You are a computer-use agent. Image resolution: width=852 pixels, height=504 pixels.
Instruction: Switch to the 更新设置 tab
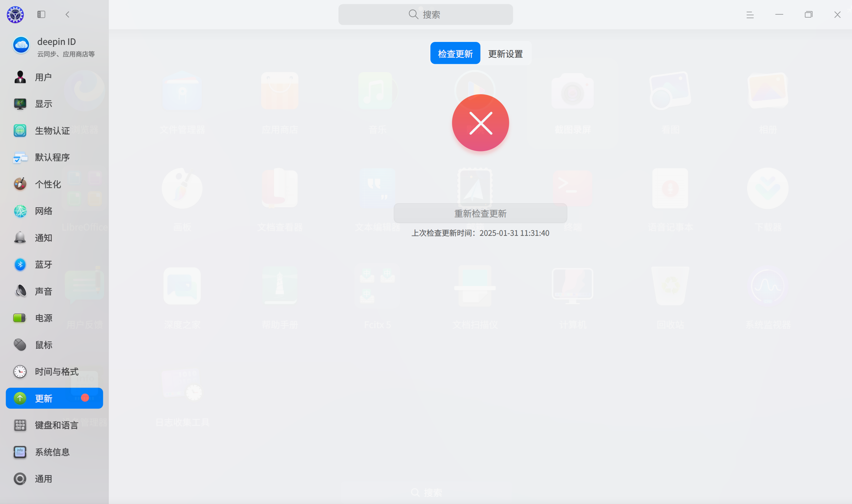(506, 53)
